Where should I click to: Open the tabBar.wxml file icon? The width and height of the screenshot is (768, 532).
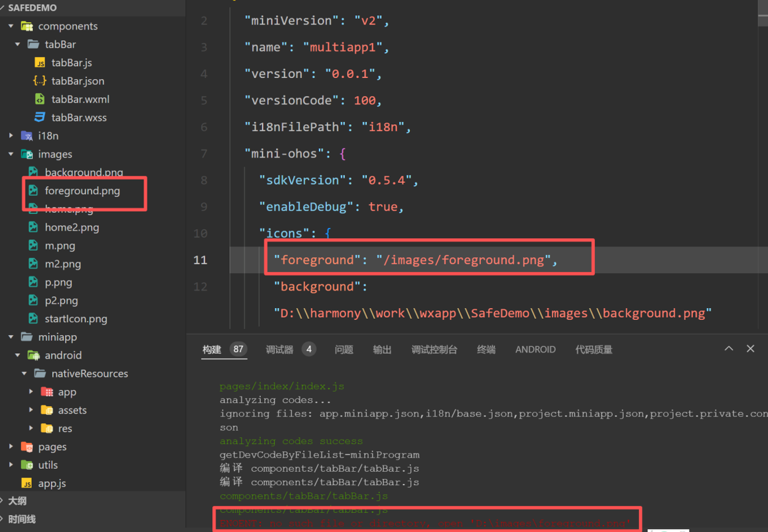point(40,99)
